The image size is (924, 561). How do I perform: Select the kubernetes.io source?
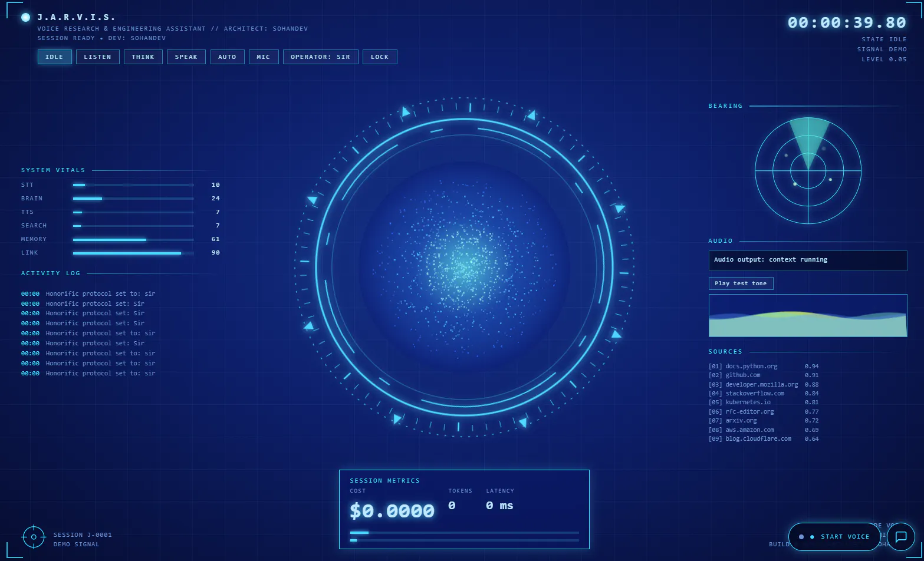[x=764, y=402]
